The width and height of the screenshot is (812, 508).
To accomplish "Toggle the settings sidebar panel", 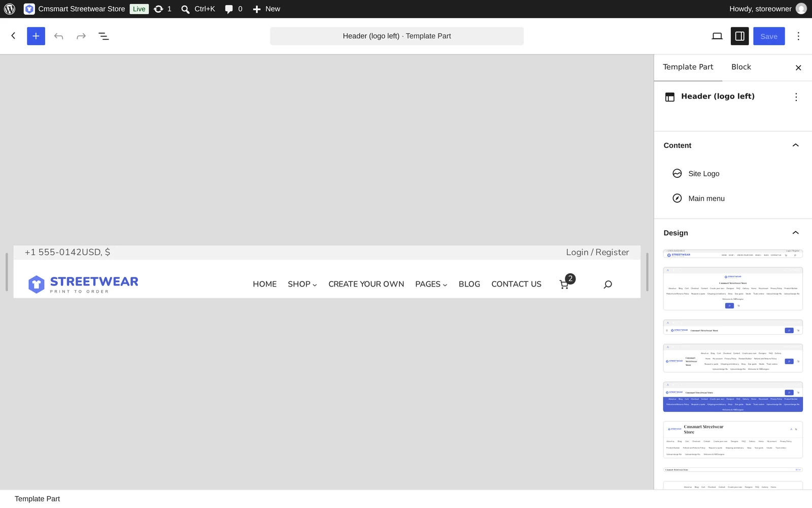I will point(740,36).
